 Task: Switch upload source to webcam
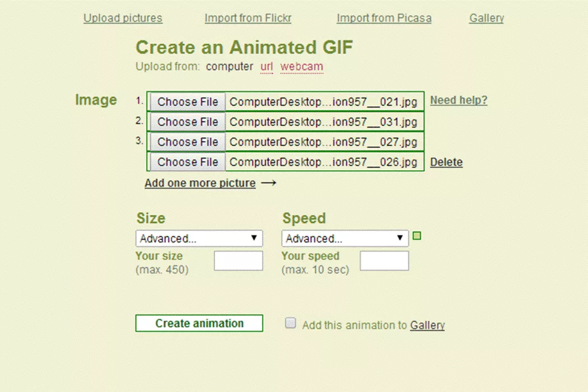301,66
